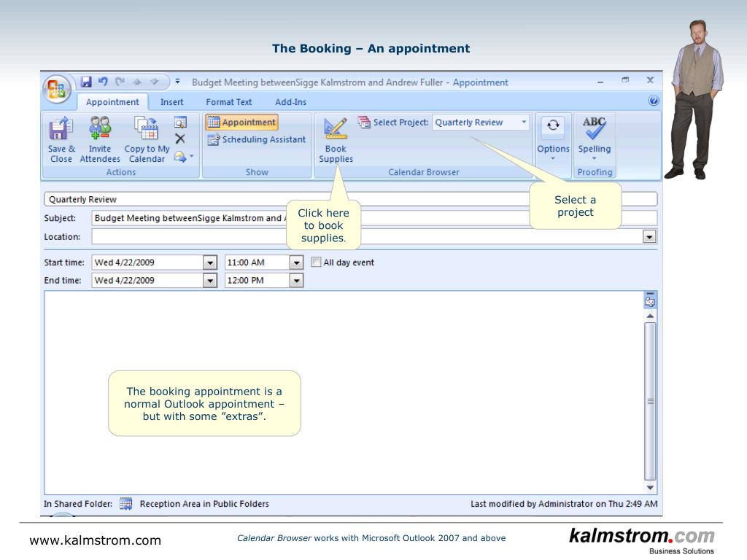Expand the Forward dropdown arrow
The image size is (747, 560).
pyautogui.click(x=192, y=156)
